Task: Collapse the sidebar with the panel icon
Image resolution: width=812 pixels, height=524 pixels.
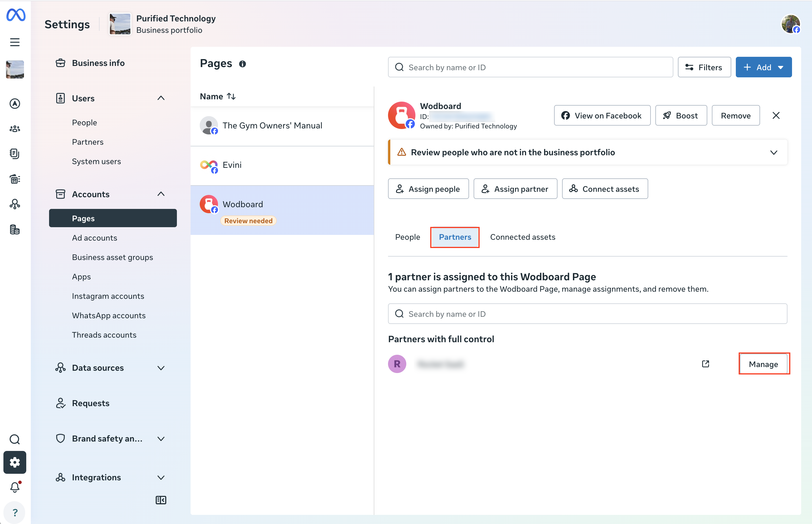Action: [x=161, y=500]
